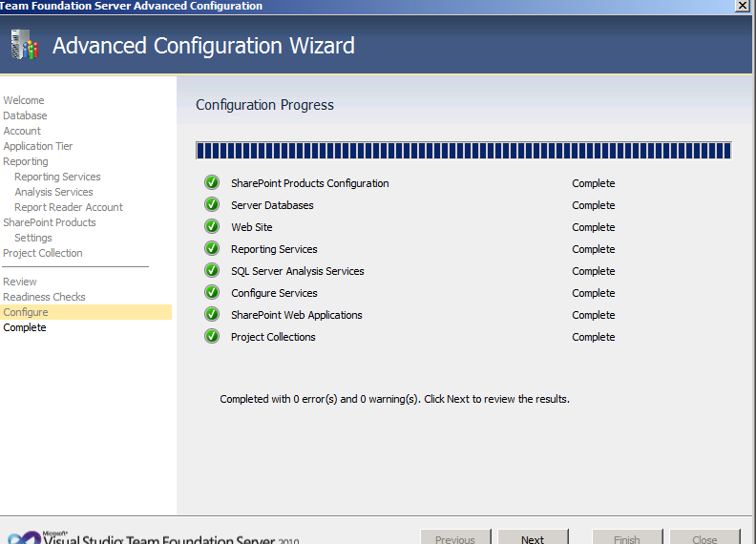Select Reporting Services in the navigation list
756x544 pixels.
[57, 177]
